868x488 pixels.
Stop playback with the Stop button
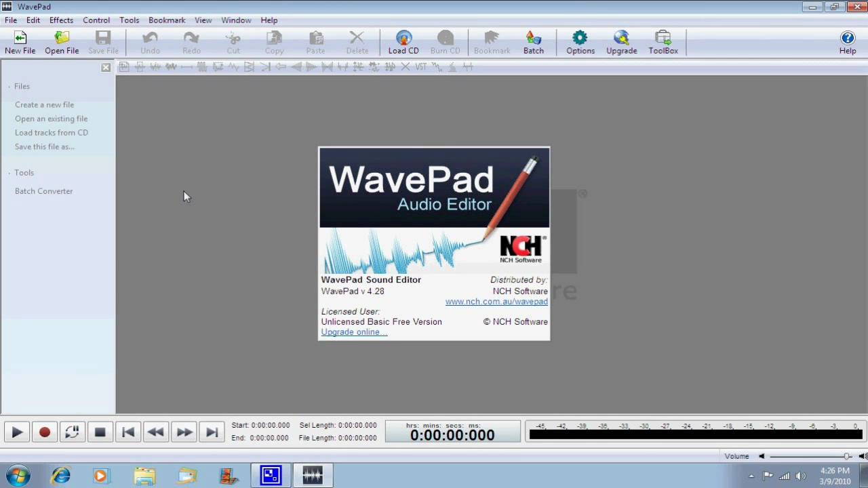100,432
